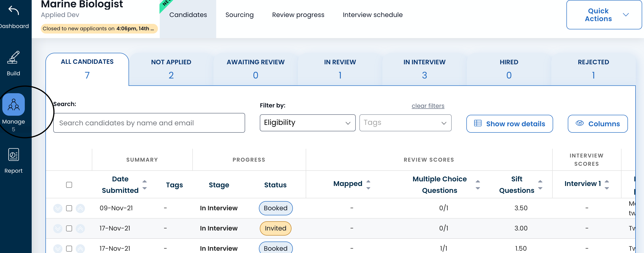Check the Invited candidate row checkbox
The image size is (644, 253).
tap(69, 228)
